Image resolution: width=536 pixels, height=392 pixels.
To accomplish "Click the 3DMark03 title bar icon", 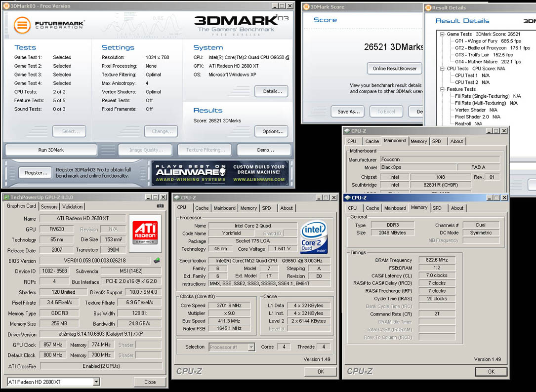I will click(6, 6).
